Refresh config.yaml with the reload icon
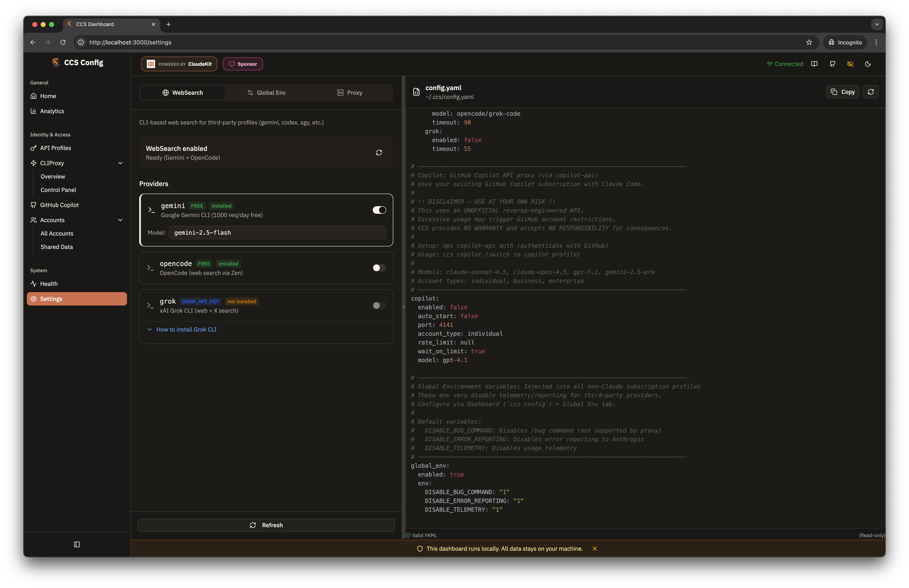 click(x=871, y=92)
